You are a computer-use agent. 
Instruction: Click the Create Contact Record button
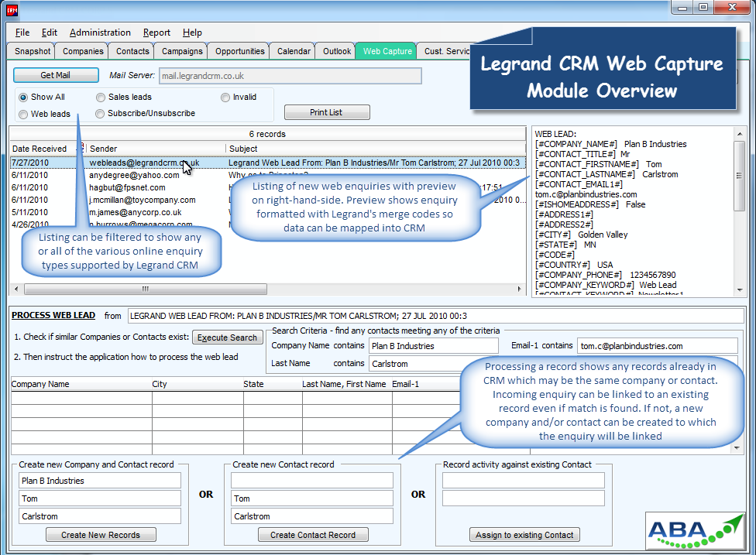pos(313,535)
